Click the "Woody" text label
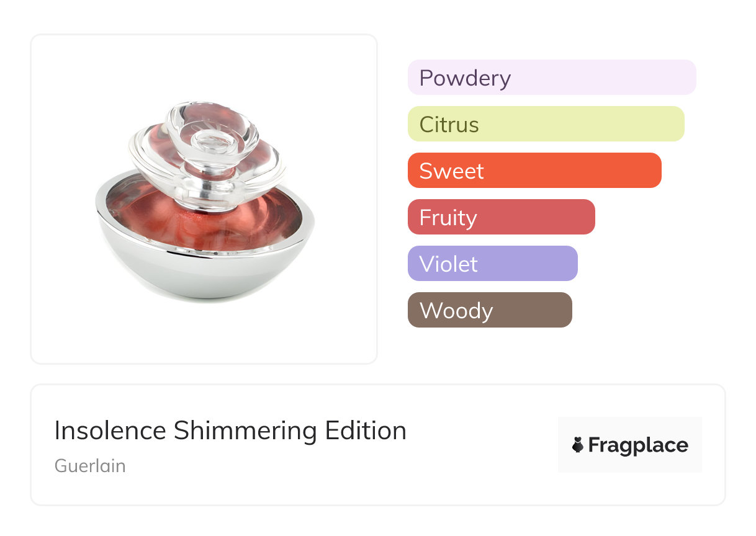Viewport: 756px width, 536px height. [x=456, y=311]
